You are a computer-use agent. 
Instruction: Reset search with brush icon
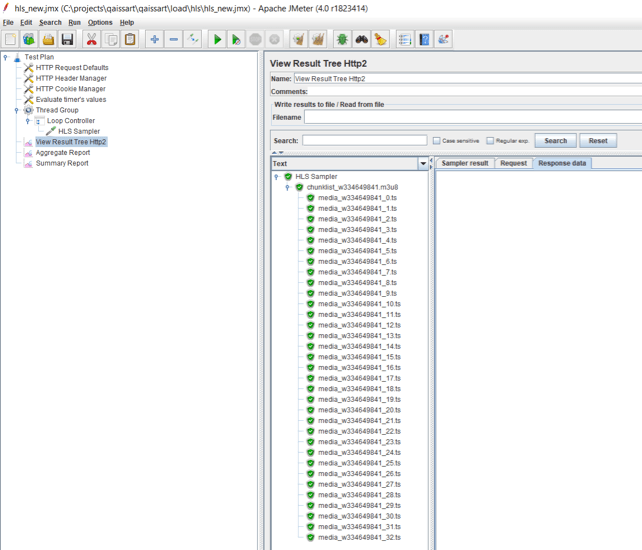(x=381, y=40)
